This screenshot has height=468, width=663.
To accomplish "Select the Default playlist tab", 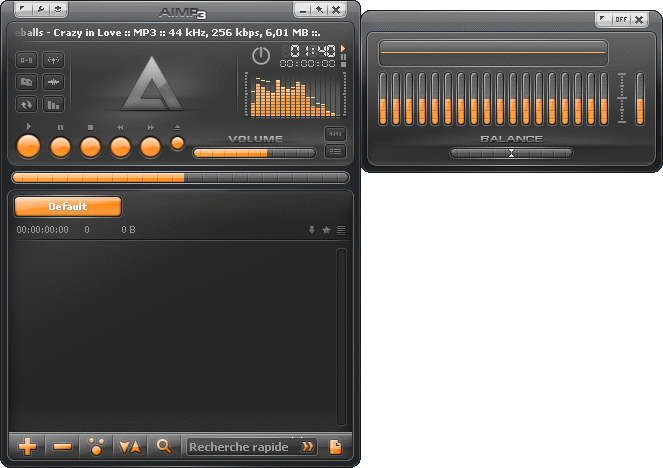I will pos(68,206).
